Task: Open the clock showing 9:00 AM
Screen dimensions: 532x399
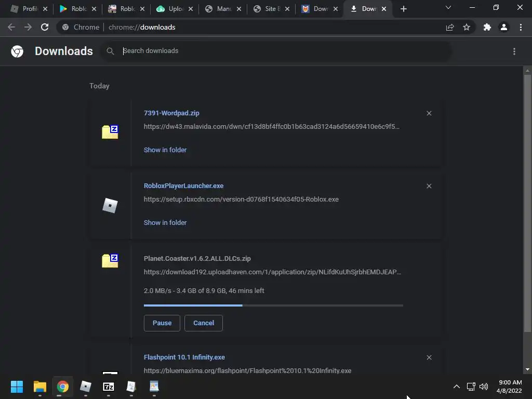Action: [509, 387]
